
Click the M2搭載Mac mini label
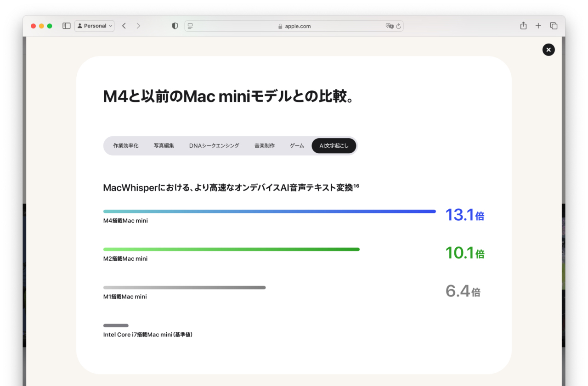(125, 259)
